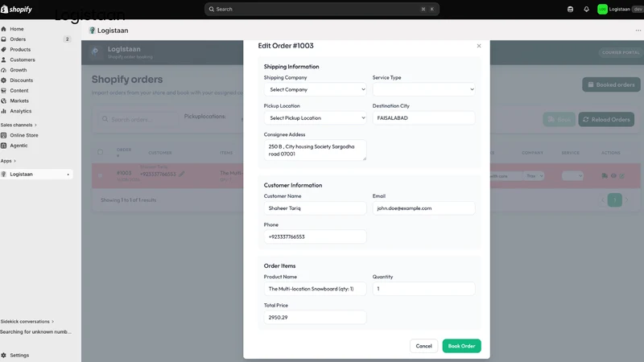Open Products icon in sidebar
The width and height of the screenshot is (644, 362).
pos(4,49)
